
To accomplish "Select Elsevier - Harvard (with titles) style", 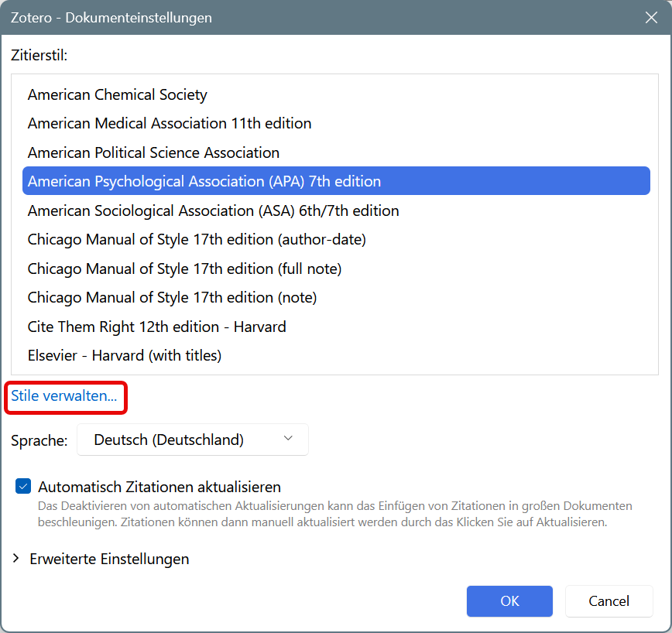I will click(x=336, y=355).
